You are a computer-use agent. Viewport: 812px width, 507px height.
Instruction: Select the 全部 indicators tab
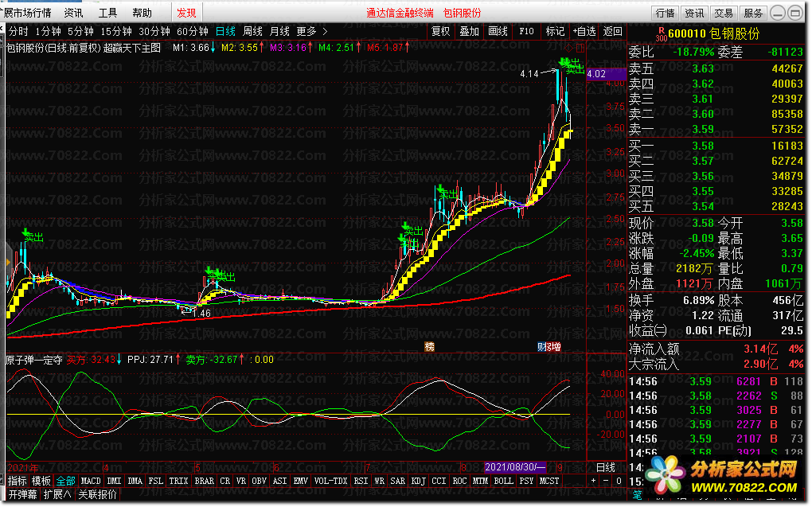pyautogui.click(x=66, y=481)
